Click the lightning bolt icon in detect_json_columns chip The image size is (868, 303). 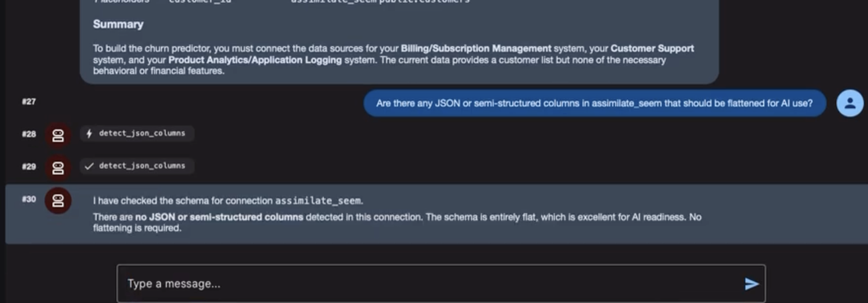click(90, 133)
